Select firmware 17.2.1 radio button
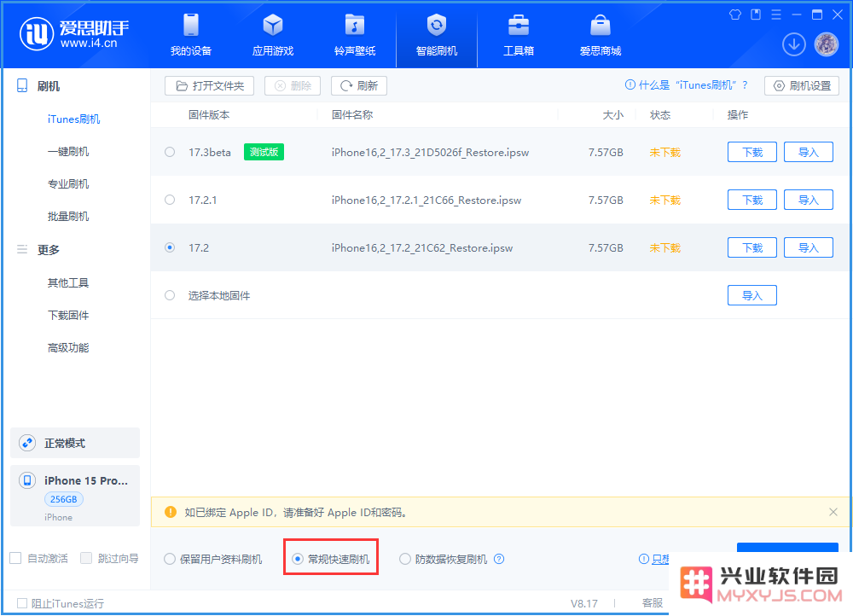This screenshot has height=616, width=853. click(x=170, y=200)
